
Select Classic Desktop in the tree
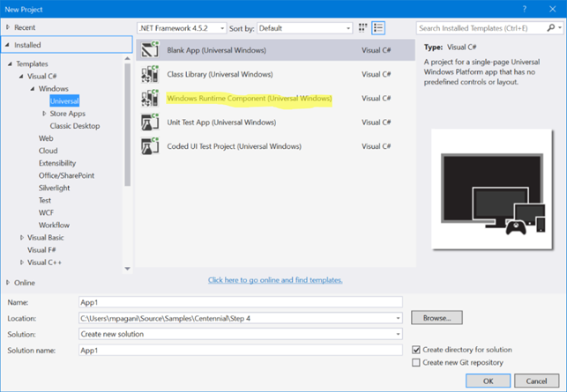(75, 126)
